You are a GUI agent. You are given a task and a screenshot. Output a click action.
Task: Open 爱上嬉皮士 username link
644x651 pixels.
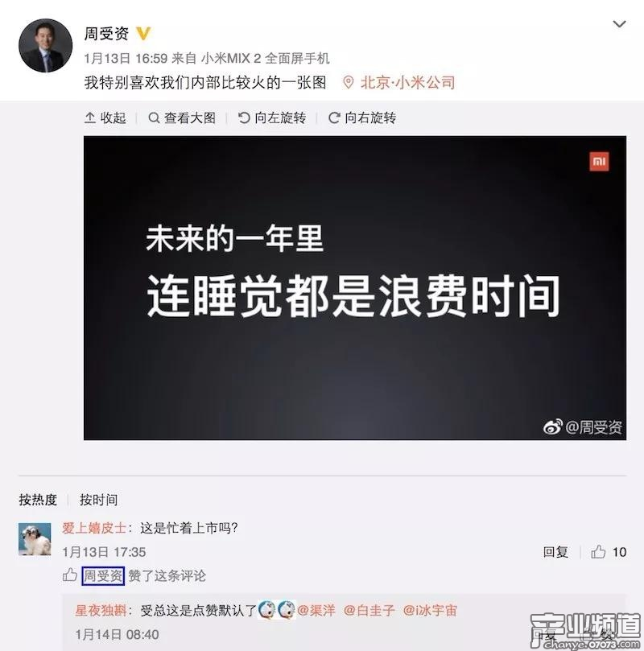94,528
